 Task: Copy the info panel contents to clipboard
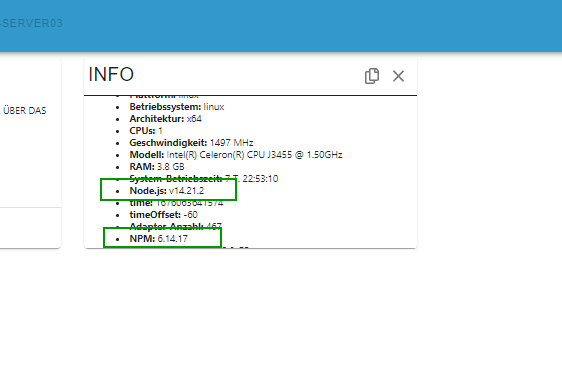click(372, 76)
